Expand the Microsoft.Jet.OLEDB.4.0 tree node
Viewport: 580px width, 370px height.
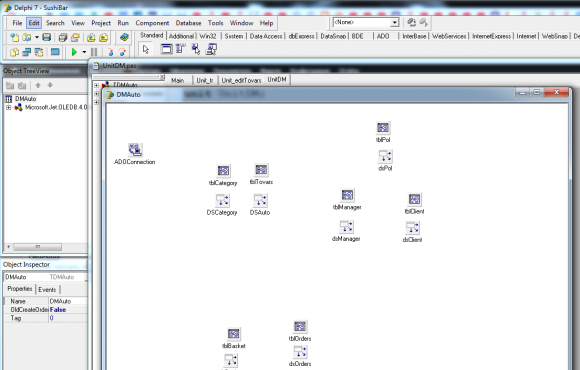8,108
